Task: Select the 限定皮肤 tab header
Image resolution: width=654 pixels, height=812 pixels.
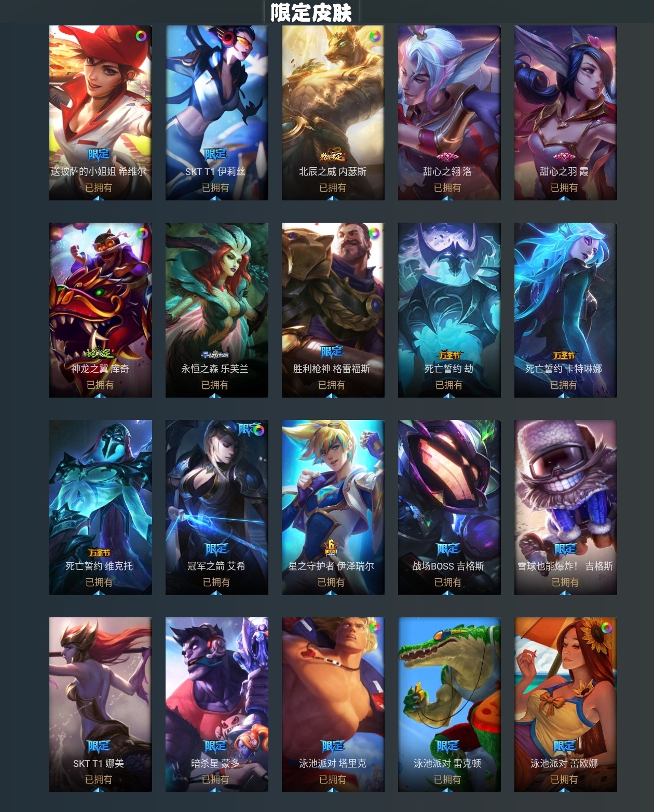Action: pos(311,12)
